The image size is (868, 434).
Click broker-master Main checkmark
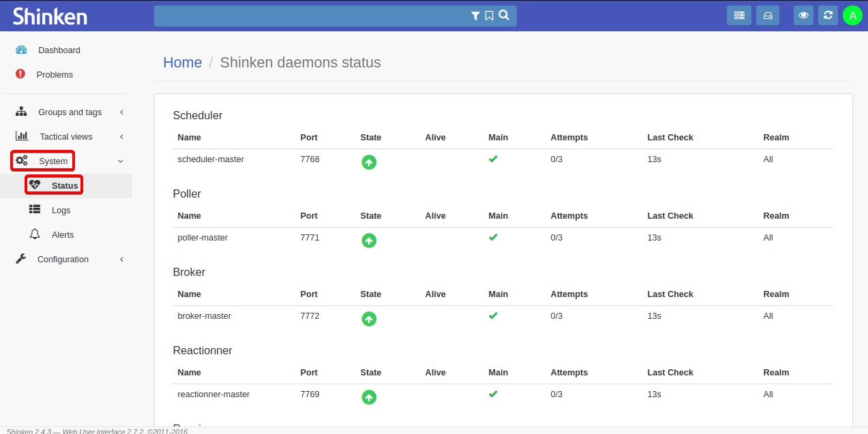493,315
